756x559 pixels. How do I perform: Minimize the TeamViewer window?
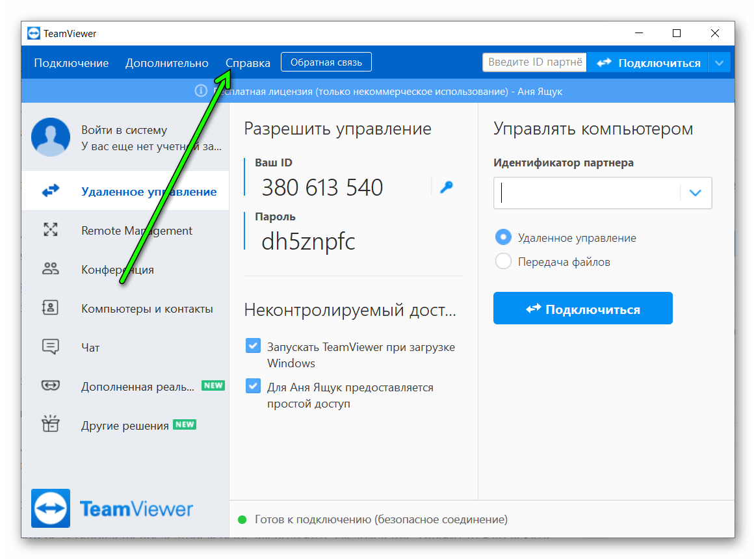(x=639, y=32)
